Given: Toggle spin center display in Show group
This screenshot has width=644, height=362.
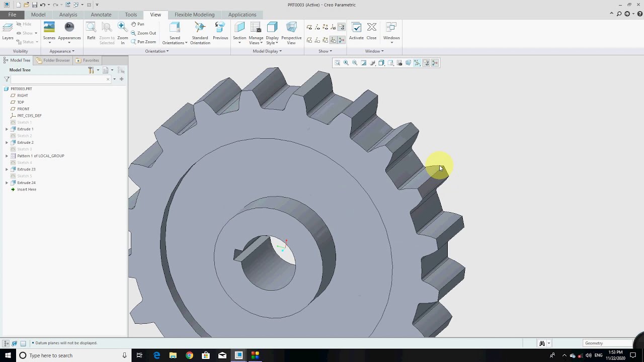Looking at the screenshot, I should pyautogui.click(x=341, y=40).
